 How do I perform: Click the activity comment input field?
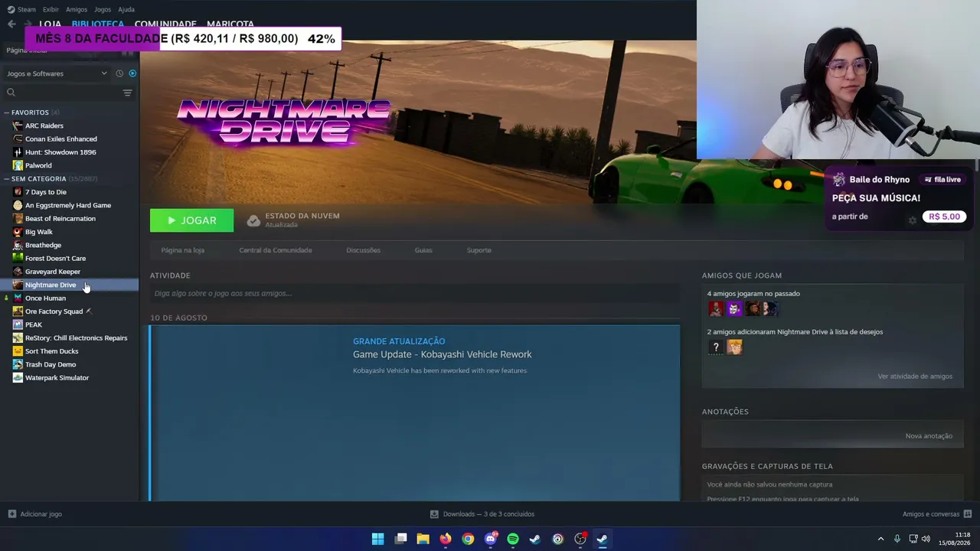(415, 293)
